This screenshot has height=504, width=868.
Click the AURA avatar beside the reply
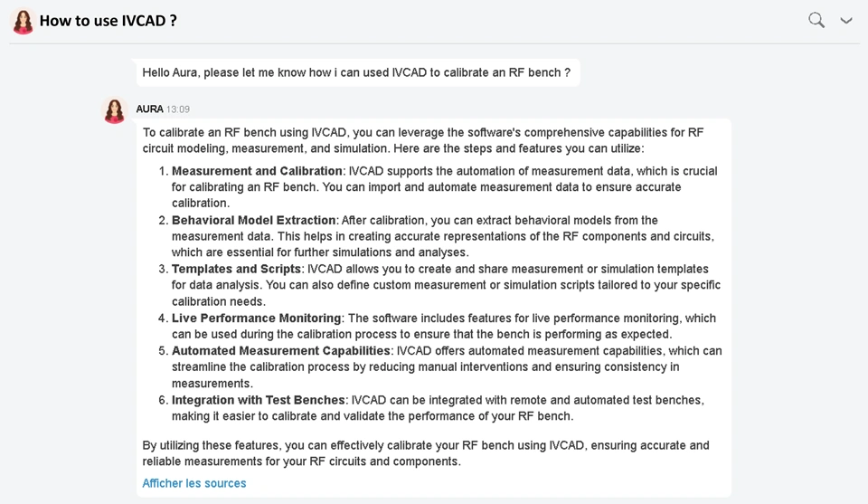coord(115,110)
